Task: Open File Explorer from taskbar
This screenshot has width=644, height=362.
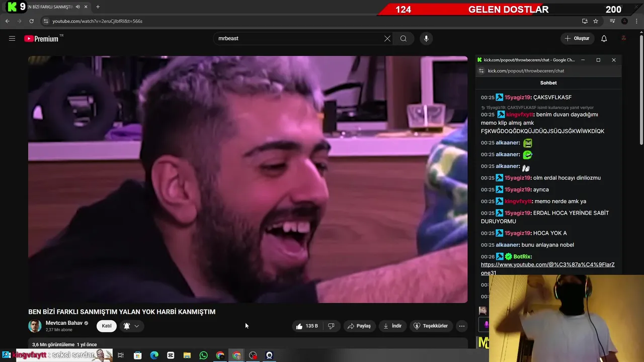Action: point(187,355)
